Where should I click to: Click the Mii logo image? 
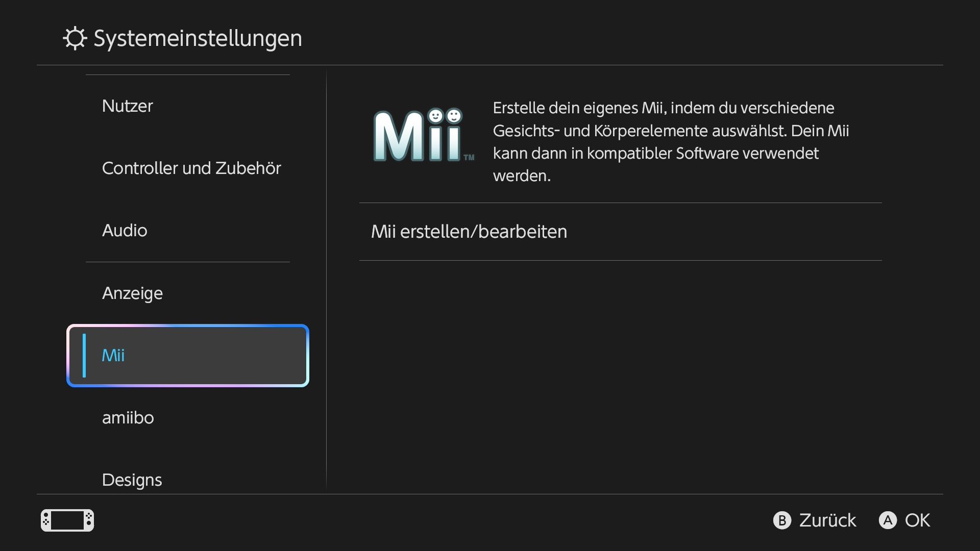(424, 135)
